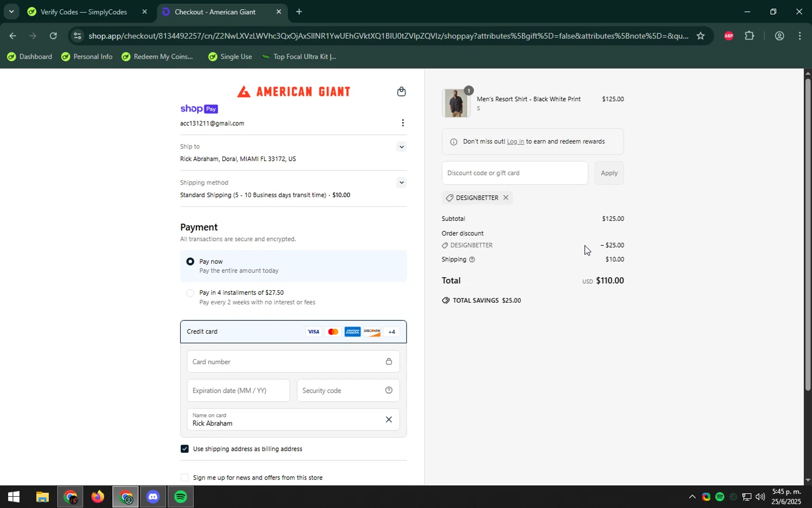Reload the checkout page
Viewport: 812px width, 508px height.
click(53, 36)
